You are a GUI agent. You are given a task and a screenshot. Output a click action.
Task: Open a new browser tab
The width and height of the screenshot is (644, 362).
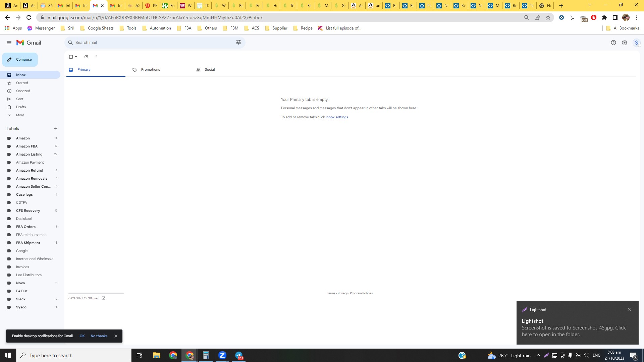561,6
